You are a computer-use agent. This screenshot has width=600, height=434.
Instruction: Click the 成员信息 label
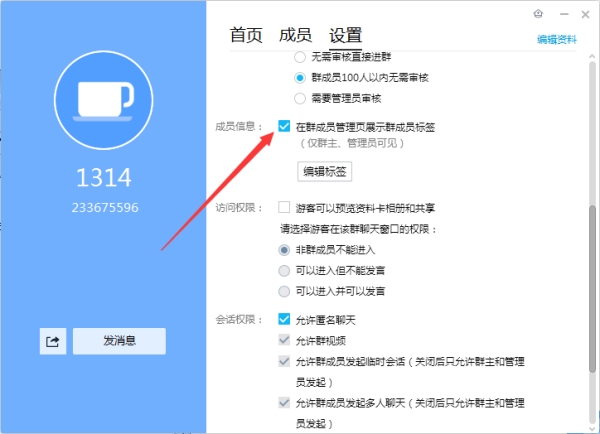(239, 127)
